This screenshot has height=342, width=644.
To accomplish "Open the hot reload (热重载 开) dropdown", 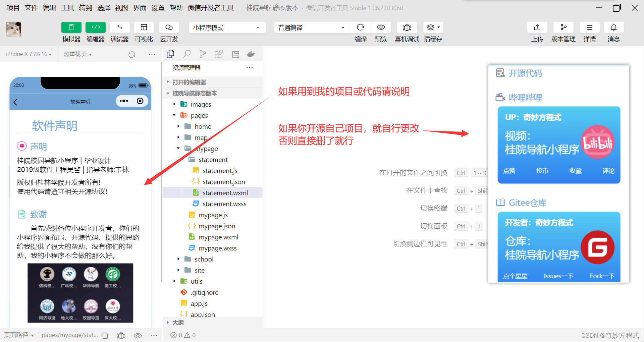I will click(x=78, y=54).
